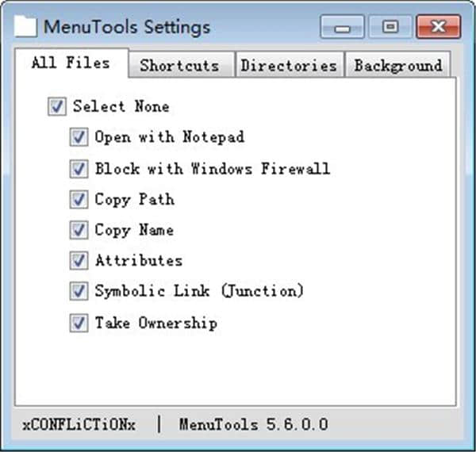Switch to the Shortcuts tab

pos(179,66)
